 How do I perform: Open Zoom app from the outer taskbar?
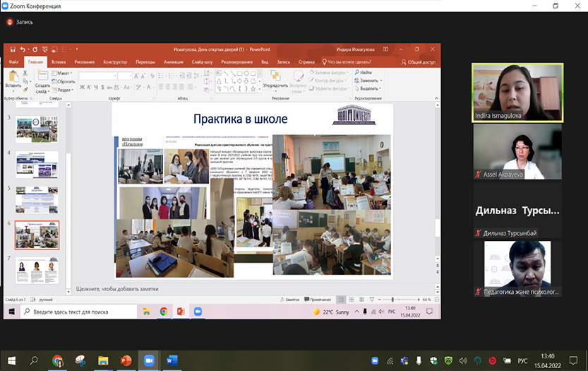click(148, 360)
